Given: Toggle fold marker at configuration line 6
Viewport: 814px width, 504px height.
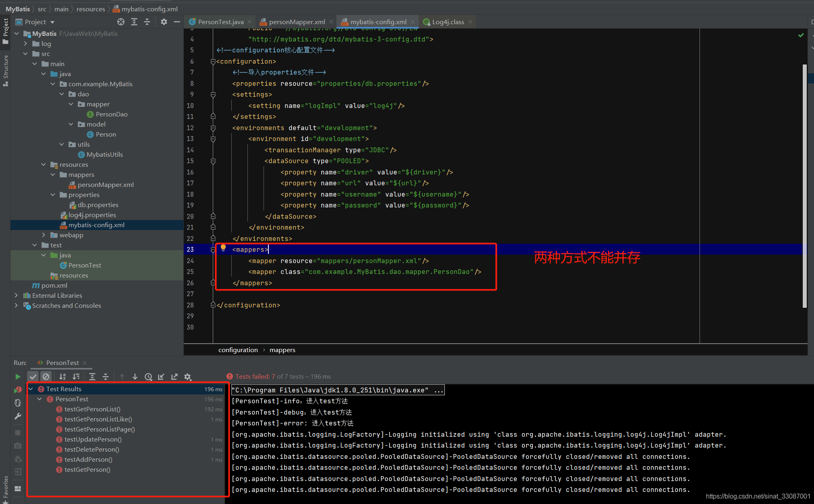Looking at the screenshot, I should click(x=213, y=62).
